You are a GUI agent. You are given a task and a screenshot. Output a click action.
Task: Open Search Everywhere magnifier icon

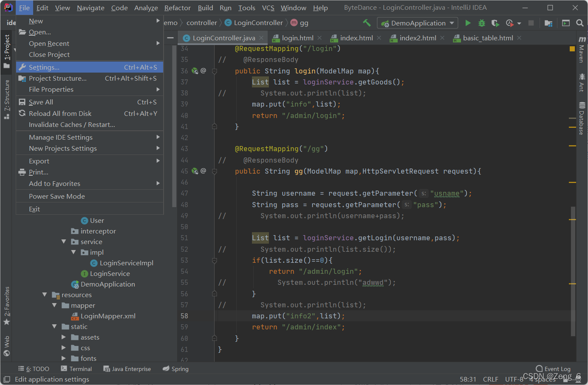tap(580, 23)
